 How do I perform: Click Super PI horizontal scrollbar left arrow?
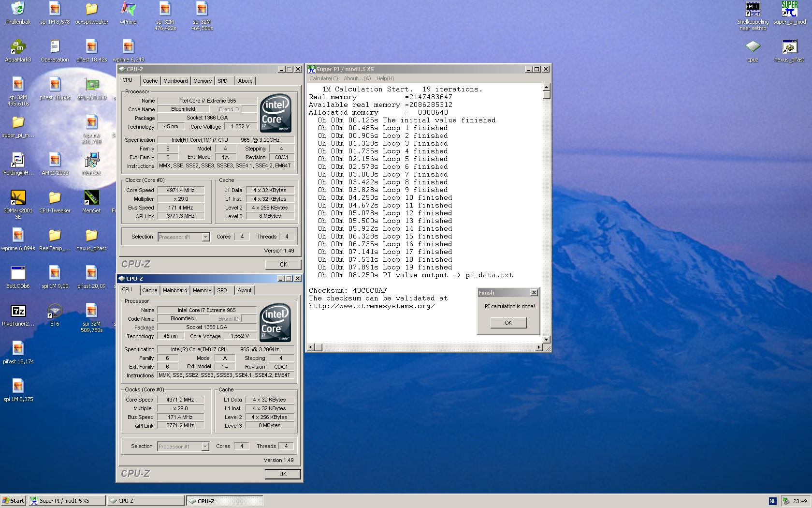click(x=311, y=347)
